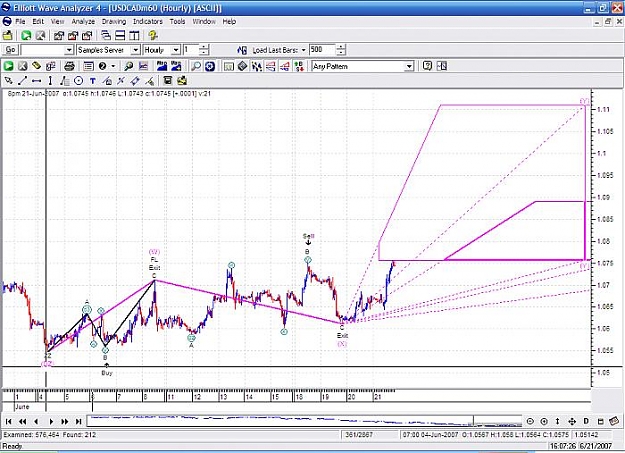The image size is (625, 453).
Task: Open the Analyze menu
Action: [83, 22]
